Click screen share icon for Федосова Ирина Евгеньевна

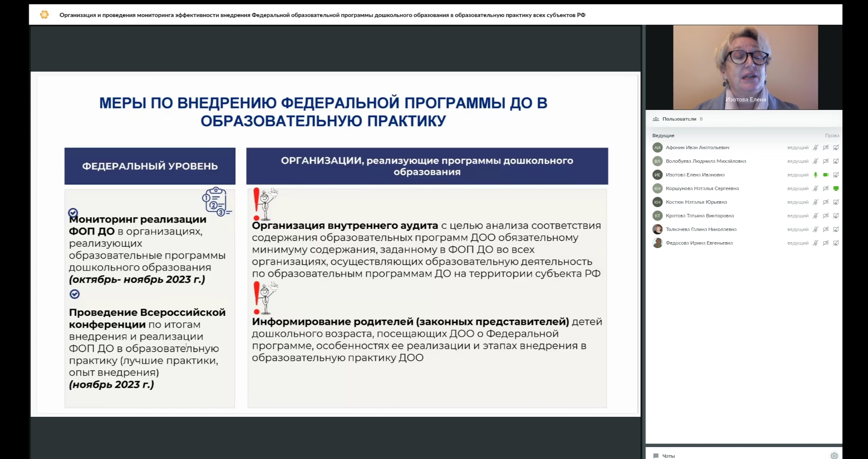point(836,243)
